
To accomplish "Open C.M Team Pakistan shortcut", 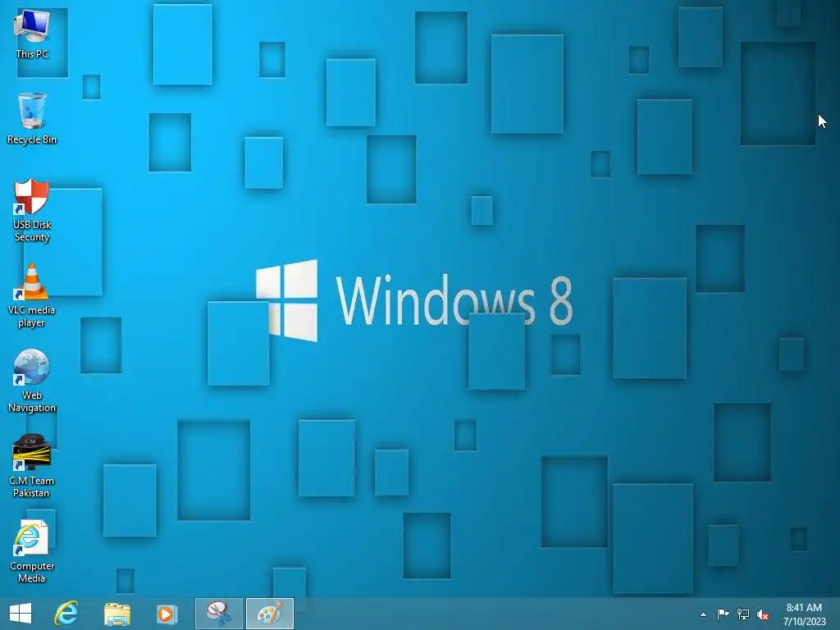I will (32, 466).
